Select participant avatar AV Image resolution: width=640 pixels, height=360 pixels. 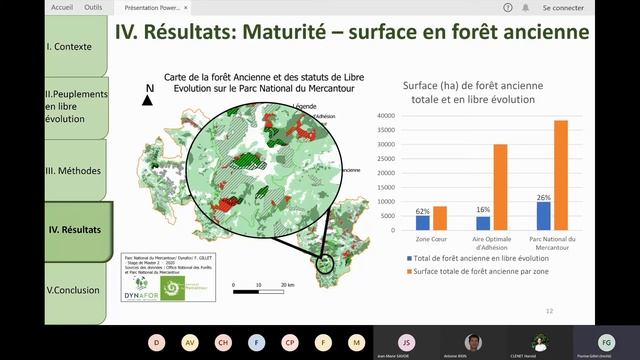click(x=190, y=343)
